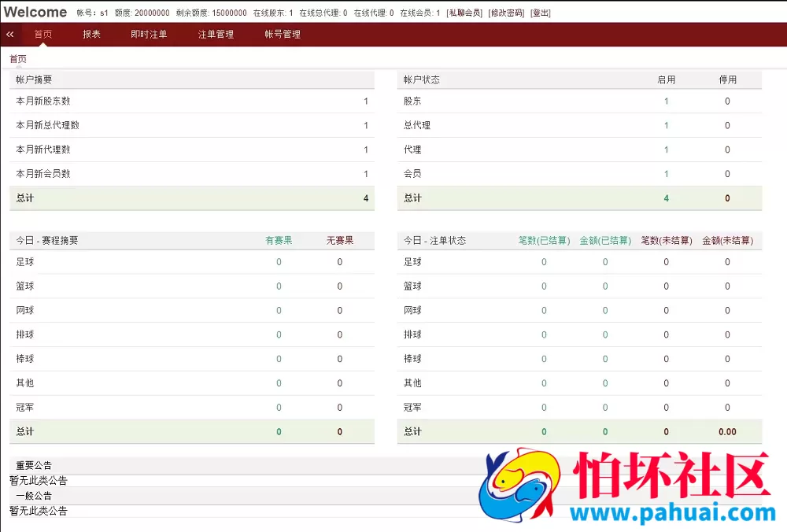Click 笔数(已结算) value for 足球 in 注单状态
The width and height of the screenshot is (787, 532).
tap(544, 262)
